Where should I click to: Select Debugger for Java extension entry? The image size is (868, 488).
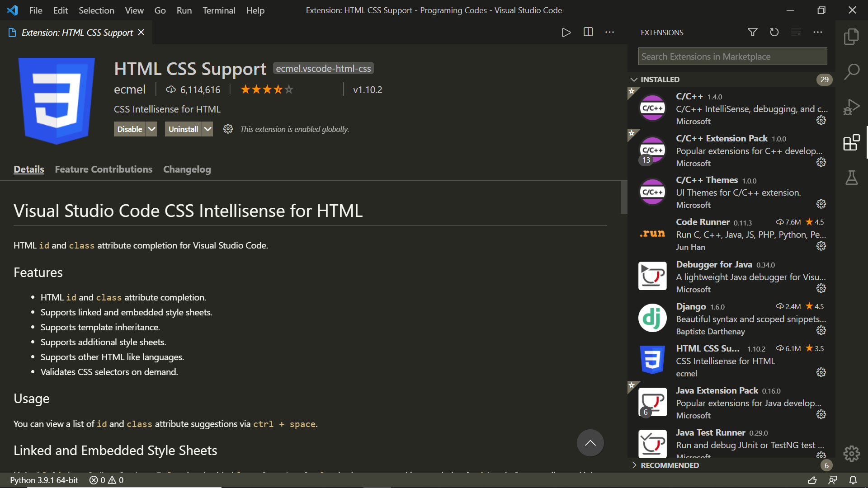pos(731,277)
